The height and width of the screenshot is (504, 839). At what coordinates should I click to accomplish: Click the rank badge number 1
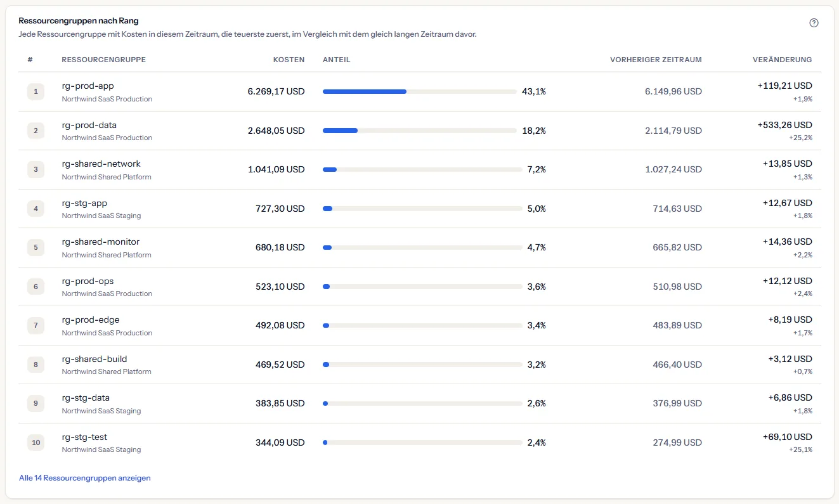tap(36, 92)
